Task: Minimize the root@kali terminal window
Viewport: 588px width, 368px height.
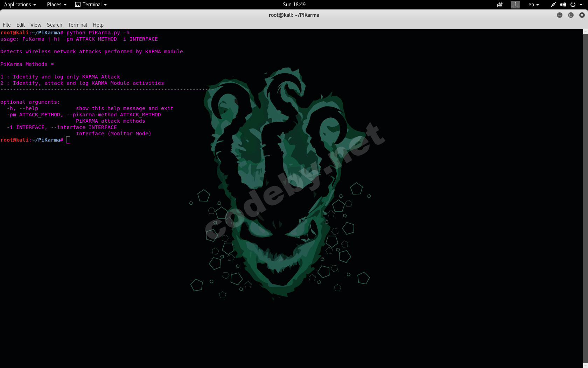Action: coord(560,15)
